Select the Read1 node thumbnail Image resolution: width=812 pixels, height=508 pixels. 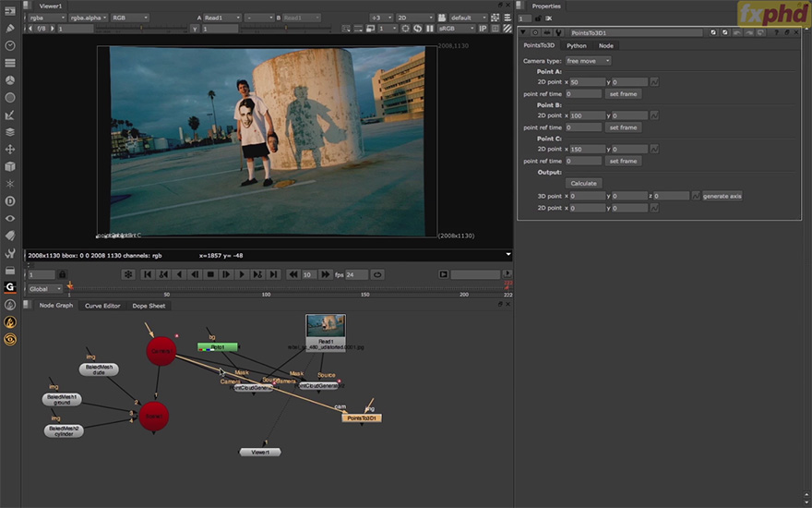pos(326,326)
